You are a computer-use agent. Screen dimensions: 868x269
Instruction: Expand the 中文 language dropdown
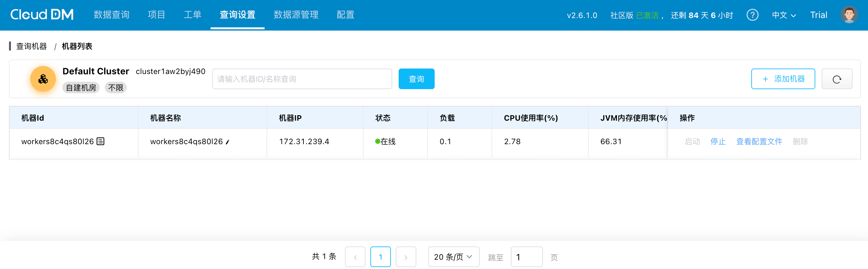click(783, 15)
